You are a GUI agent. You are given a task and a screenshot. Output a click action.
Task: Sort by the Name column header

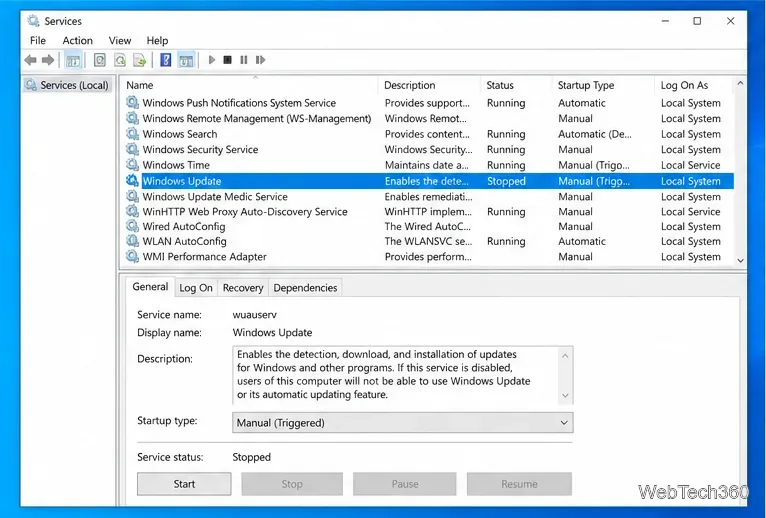click(249, 85)
